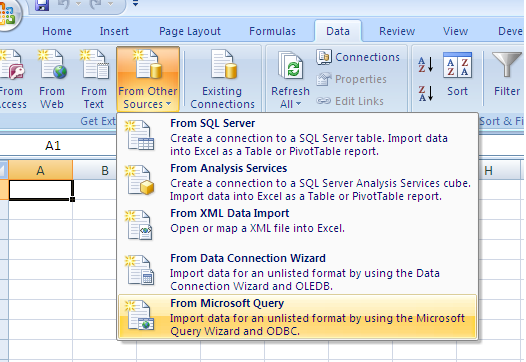This screenshot has height=362, width=526.
Task: Click the Name Box showing A1
Action: 58,146
